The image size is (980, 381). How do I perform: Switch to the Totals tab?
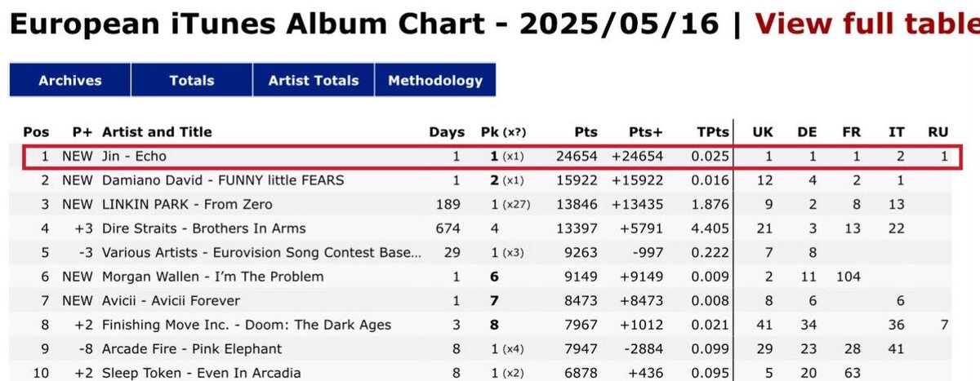tap(192, 80)
